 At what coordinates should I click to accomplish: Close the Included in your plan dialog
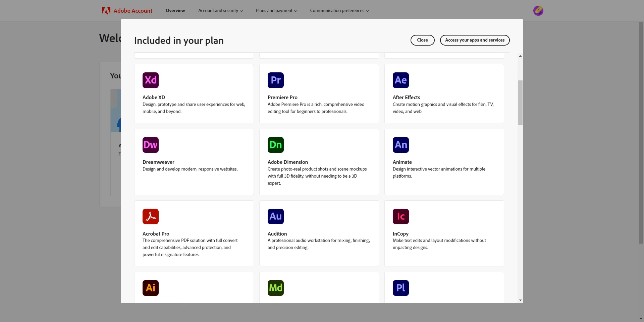pyautogui.click(x=423, y=40)
